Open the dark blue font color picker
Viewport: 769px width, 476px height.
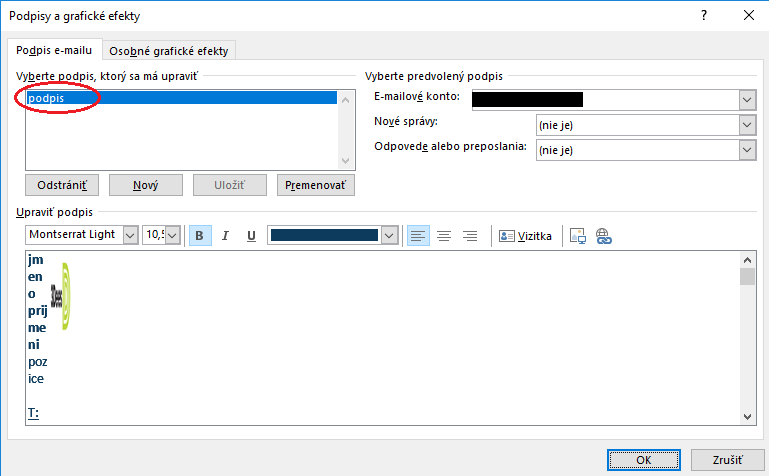coord(389,235)
